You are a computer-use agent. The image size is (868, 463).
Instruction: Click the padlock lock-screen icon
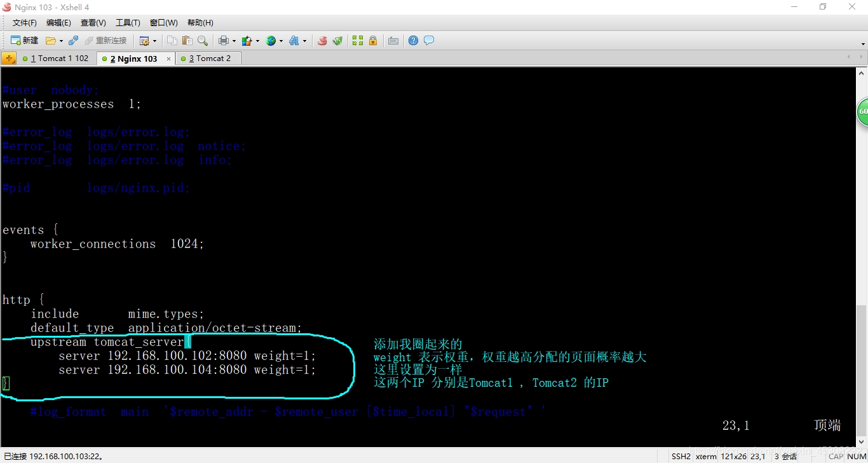point(373,41)
